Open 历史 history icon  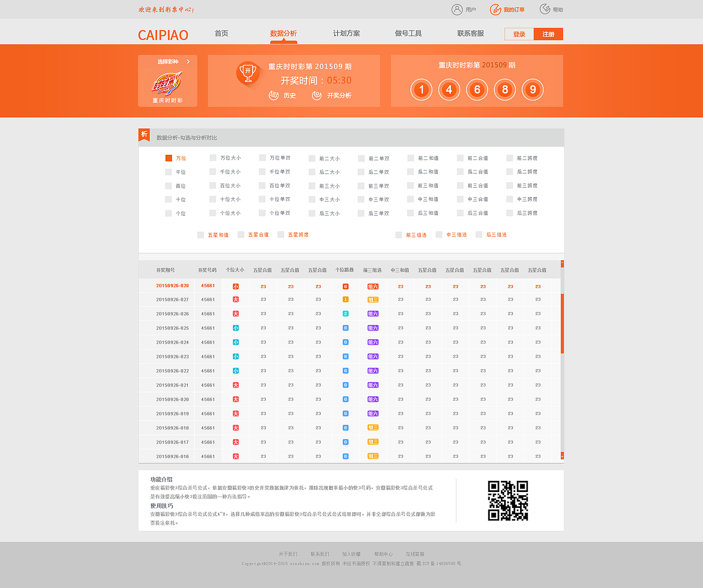point(274,96)
